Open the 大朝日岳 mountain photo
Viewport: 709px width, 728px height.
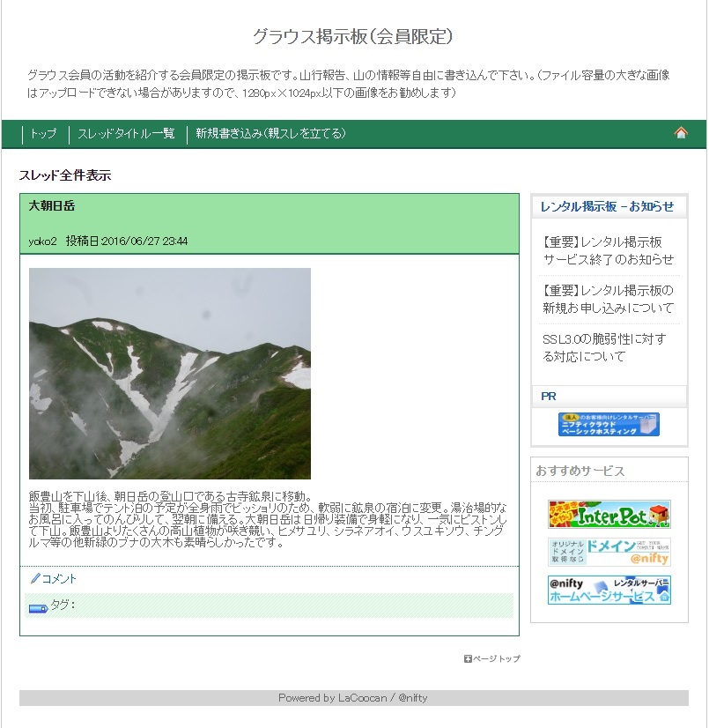[170, 374]
